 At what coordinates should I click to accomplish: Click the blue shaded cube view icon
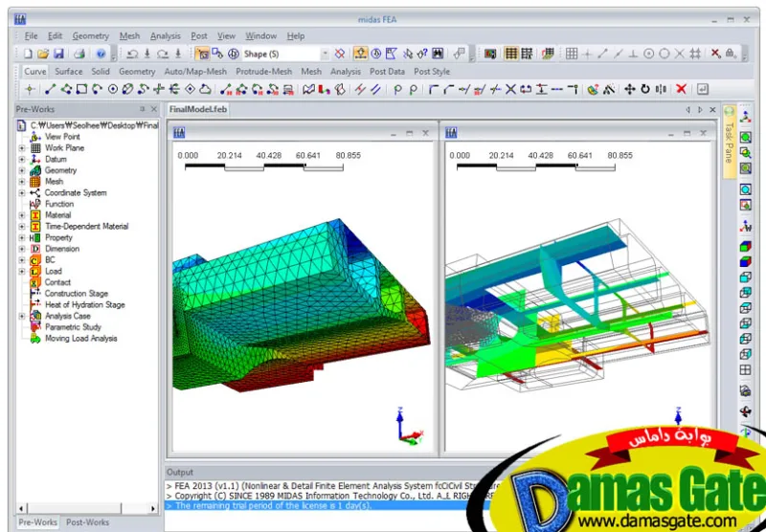746,261
